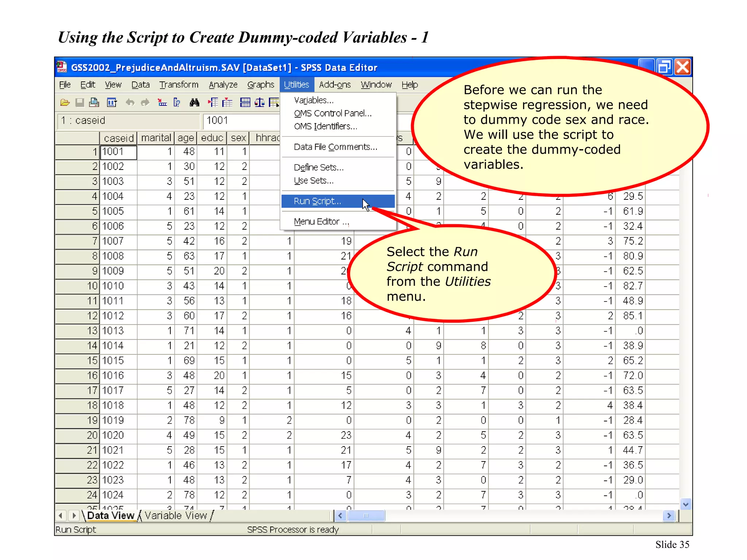
Task: Click the age column header
Action: point(186,138)
